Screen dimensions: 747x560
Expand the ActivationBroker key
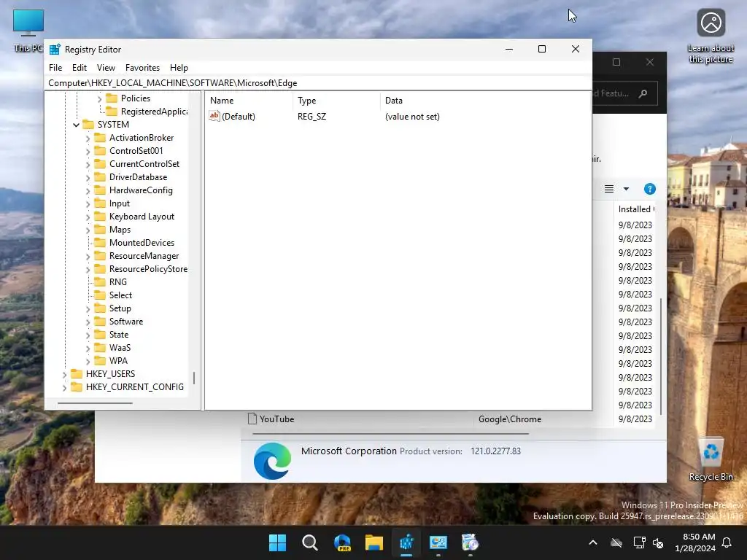(88, 139)
